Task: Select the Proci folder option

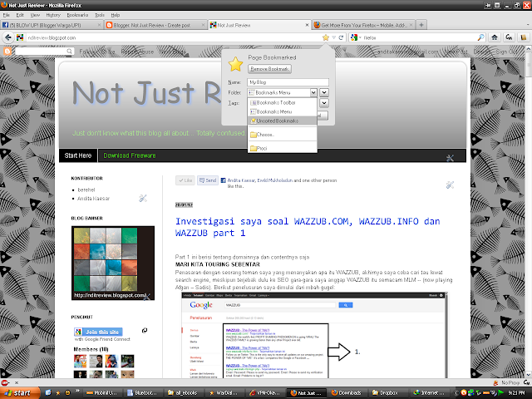Action: click(283, 148)
